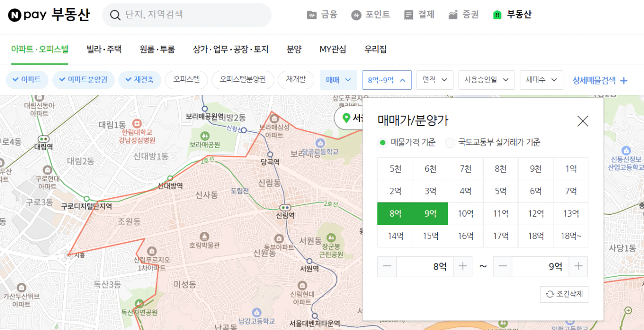Expand the 매매 transaction type dropdown

[x=338, y=80]
